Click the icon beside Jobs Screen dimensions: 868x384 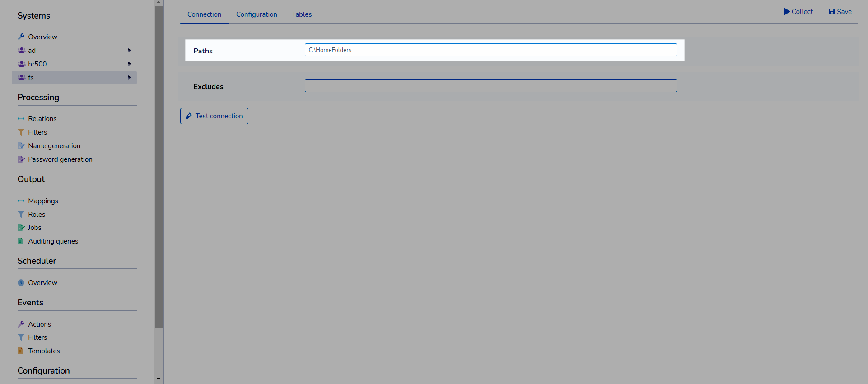[x=21, y=228]
